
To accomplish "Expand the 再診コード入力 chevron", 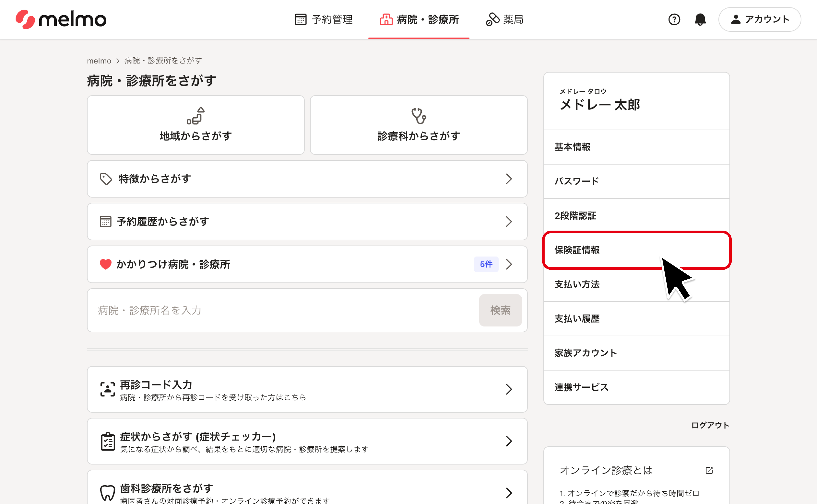I will (x=508, y=389).
